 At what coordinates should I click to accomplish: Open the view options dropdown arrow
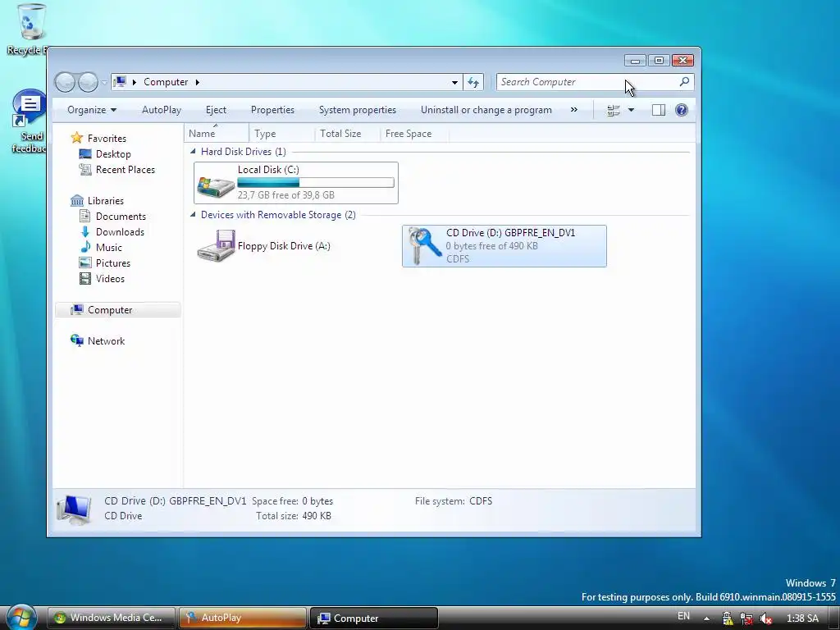(x=631, y=110)
